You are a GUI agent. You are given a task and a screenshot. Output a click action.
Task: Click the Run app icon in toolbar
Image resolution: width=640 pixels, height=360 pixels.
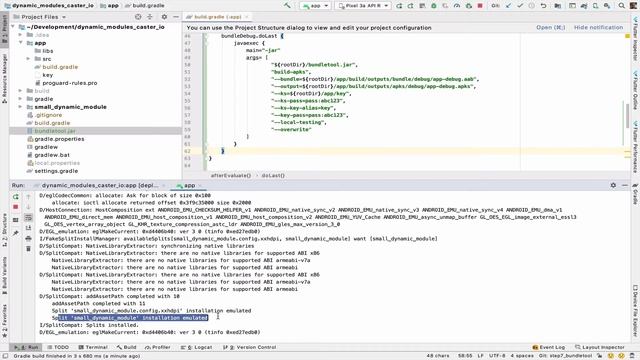(399, 6)
